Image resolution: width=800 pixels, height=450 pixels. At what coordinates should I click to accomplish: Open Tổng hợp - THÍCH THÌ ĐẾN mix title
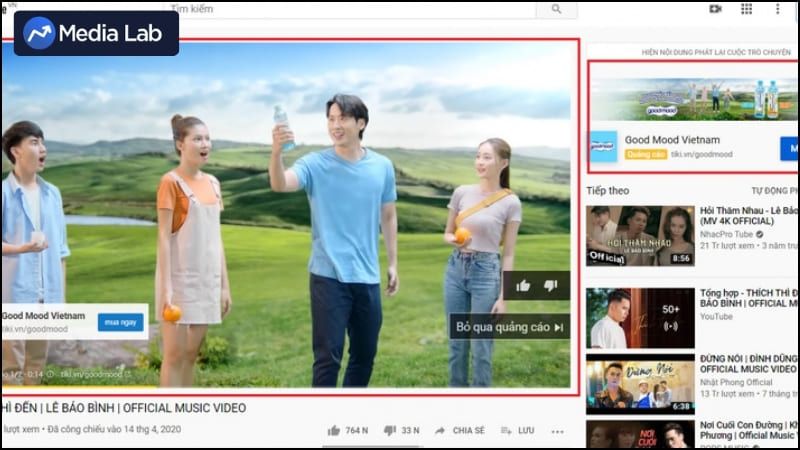tap(748, 298)
